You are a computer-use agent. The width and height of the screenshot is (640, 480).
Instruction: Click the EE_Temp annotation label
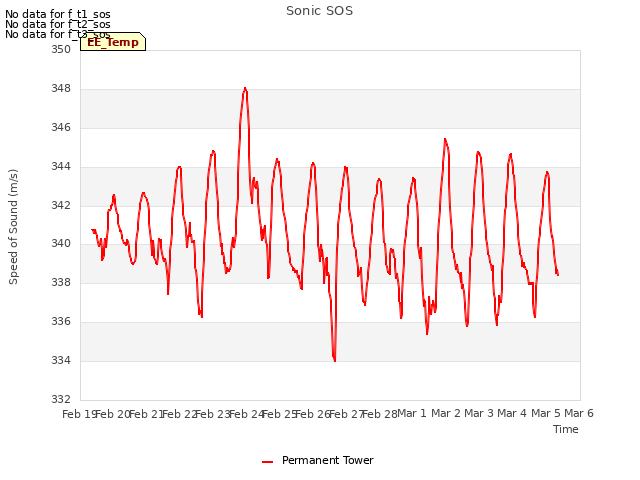pos(113,42)
